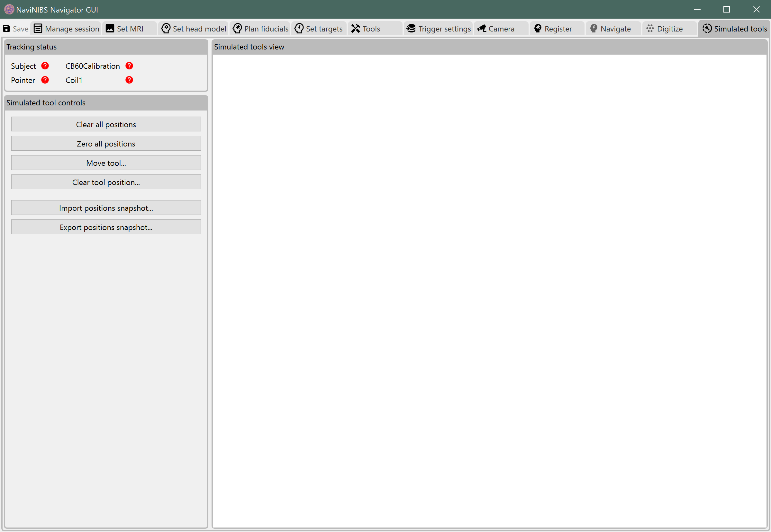
Task: Open the Manage session tab
Action: pos(66,29)
